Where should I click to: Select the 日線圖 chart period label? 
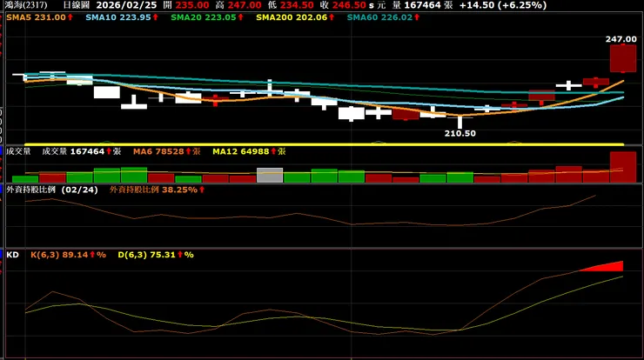click(76, 5)
